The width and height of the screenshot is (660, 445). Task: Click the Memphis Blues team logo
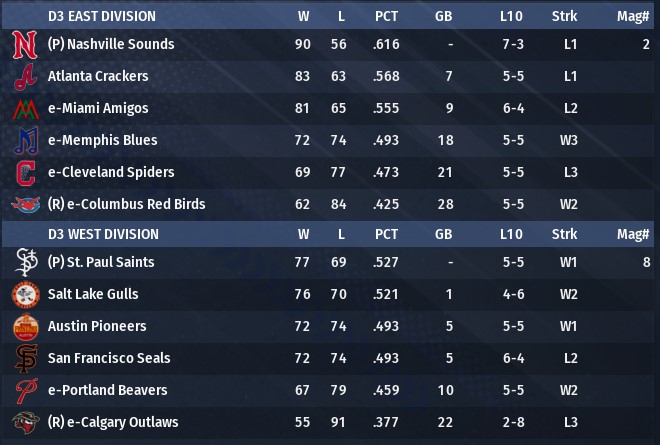pyautogui.click(x=24, y=140)
